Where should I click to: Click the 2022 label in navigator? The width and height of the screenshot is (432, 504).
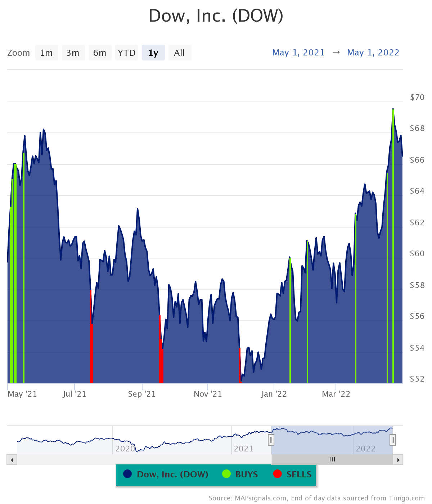click(x=366, y=449)
